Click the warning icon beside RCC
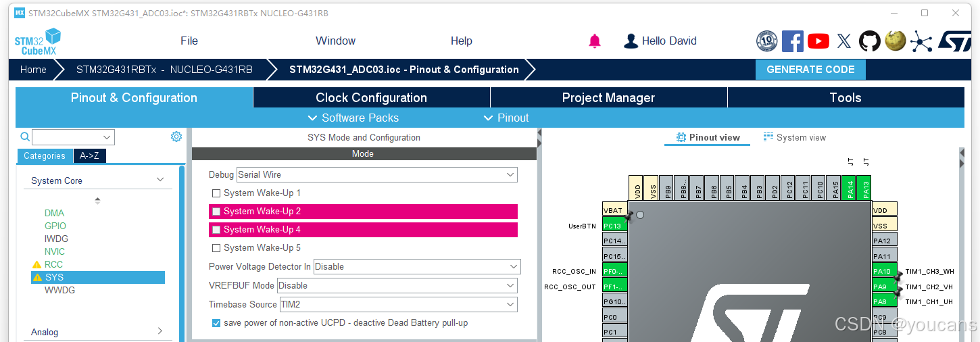 (x=36, y=264)
